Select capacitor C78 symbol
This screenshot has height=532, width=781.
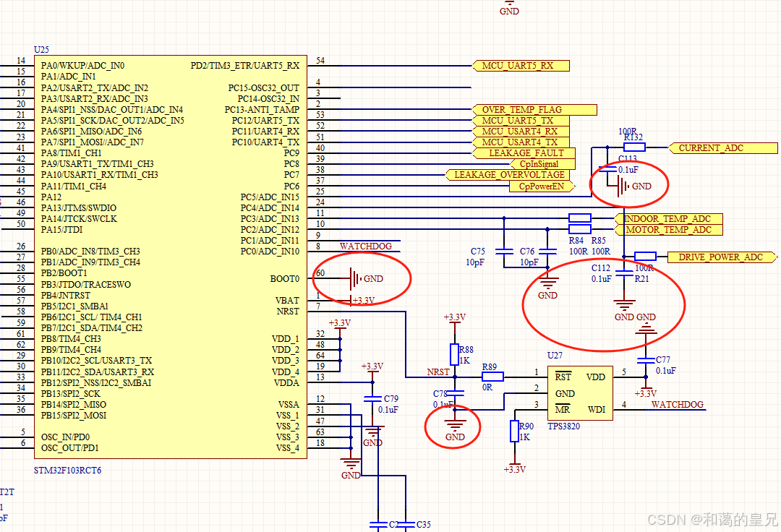click(454, 393)
